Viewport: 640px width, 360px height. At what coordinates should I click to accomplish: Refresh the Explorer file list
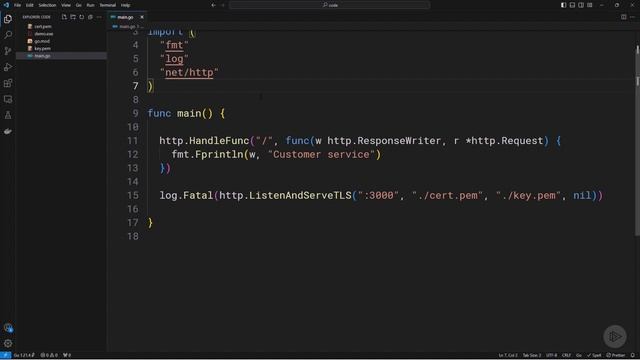coord(82,17)
